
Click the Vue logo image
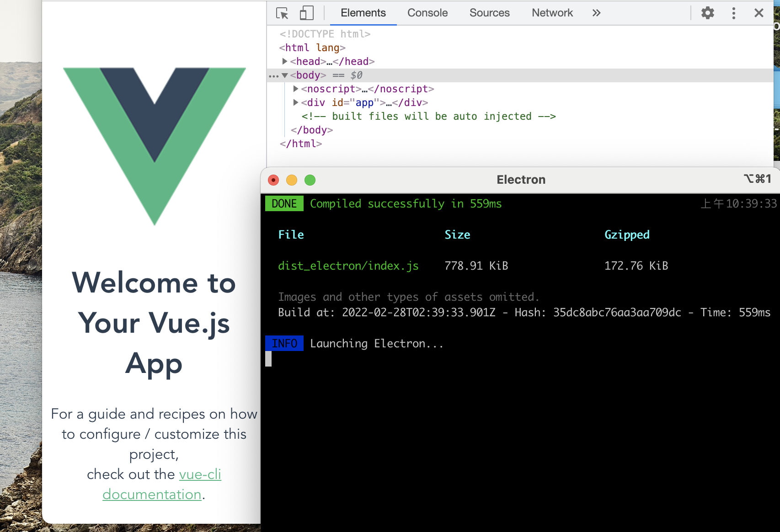tap(155, 146)
